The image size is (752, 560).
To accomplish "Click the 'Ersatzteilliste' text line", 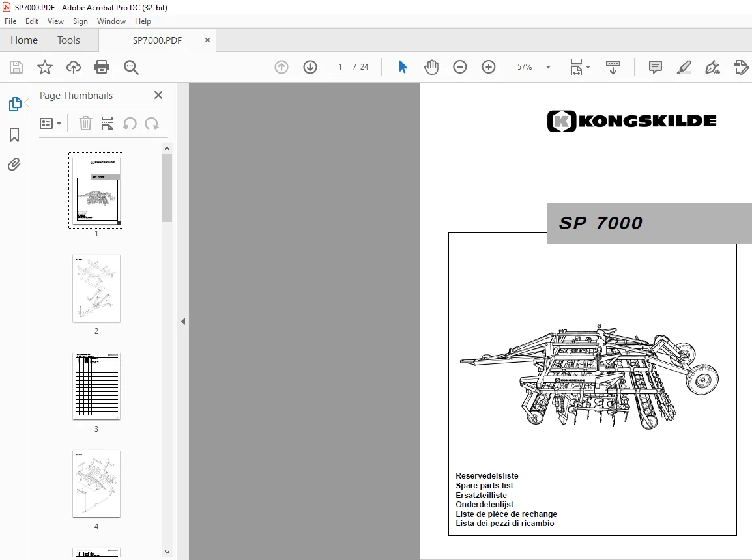I will click(481, 496).
